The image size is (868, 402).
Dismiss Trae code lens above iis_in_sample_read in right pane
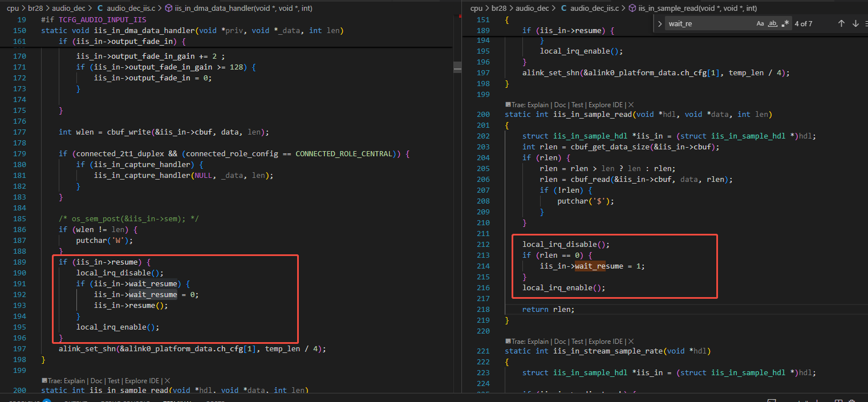coord(631,105)
